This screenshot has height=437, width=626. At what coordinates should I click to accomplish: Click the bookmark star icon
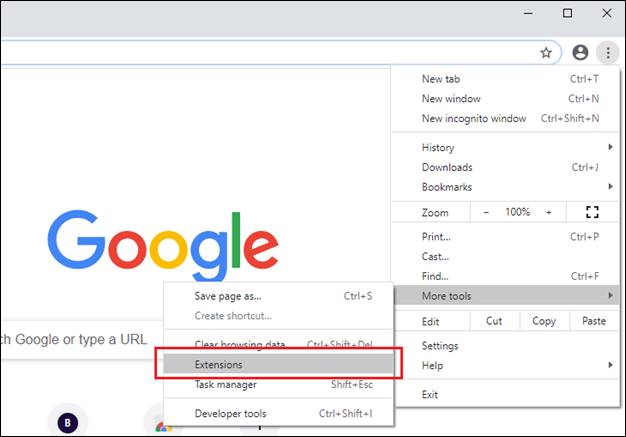546,52
